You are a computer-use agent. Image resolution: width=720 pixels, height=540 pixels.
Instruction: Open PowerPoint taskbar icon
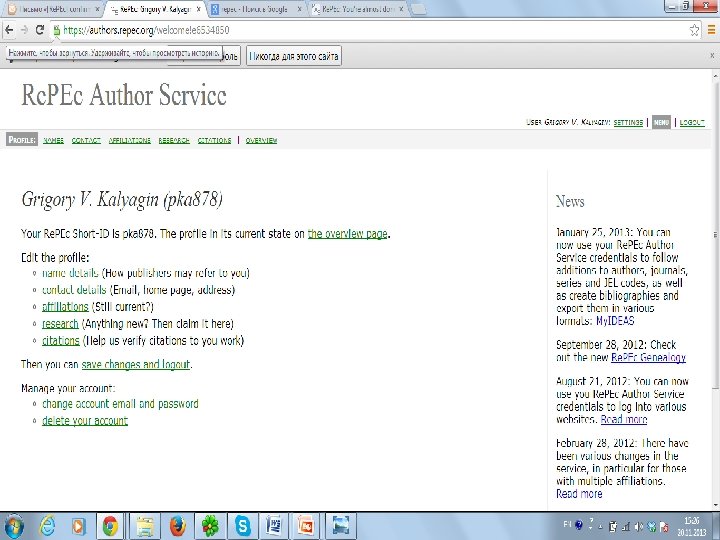tap(306, 526)
